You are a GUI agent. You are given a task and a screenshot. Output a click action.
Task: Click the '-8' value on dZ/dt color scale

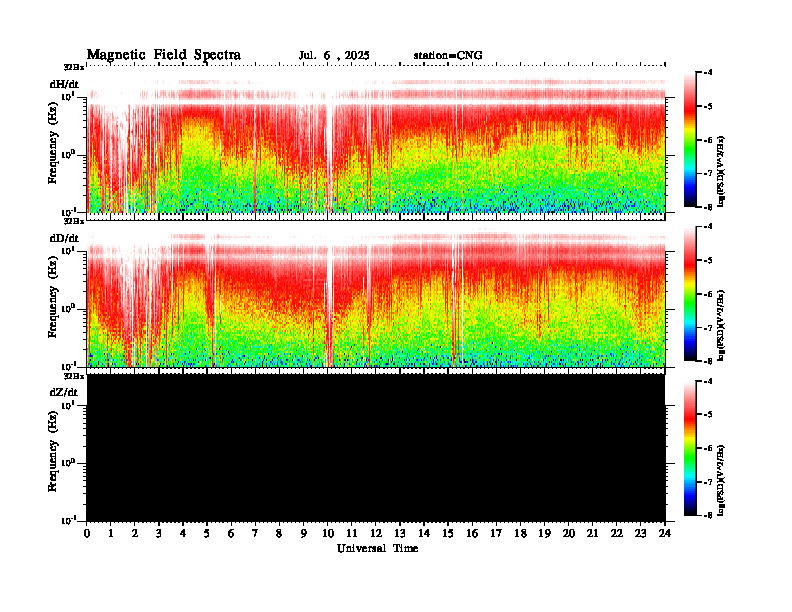(709, 515)
